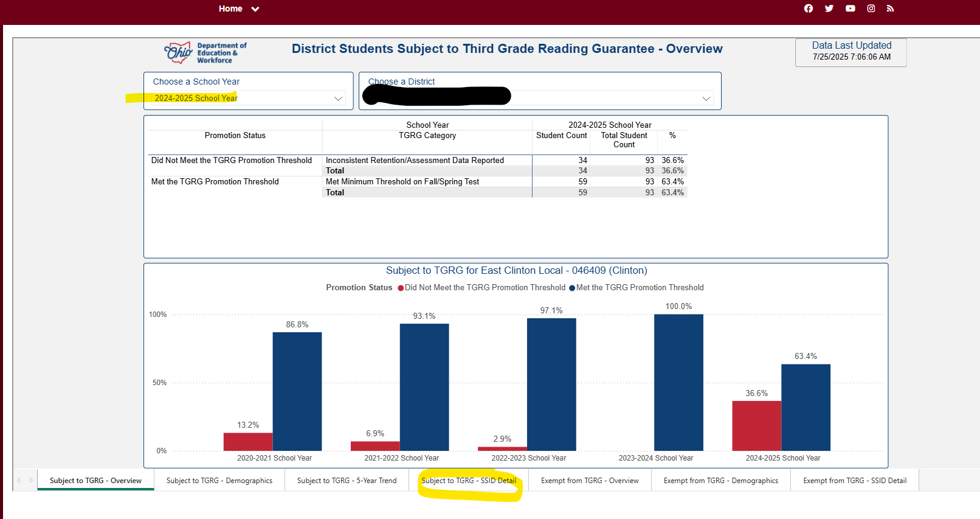Open the Facebook social icon

point(808,9)
